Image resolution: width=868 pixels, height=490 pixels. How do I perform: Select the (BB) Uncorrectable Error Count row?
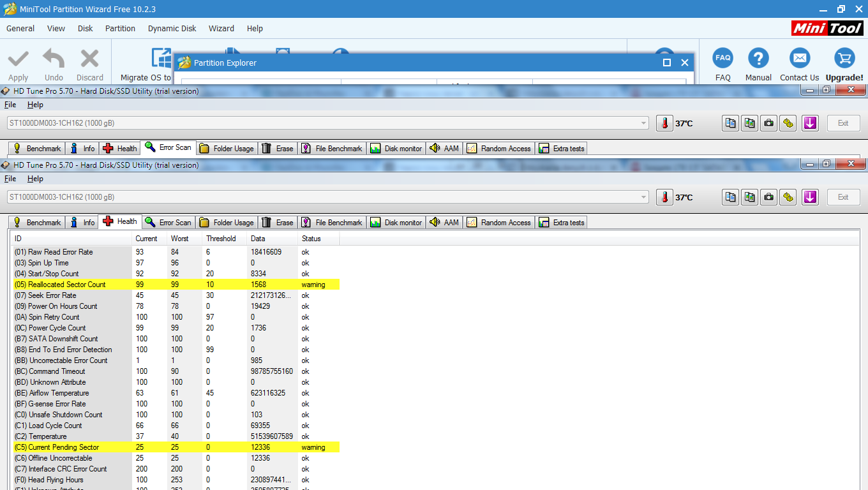click(176, 360)
